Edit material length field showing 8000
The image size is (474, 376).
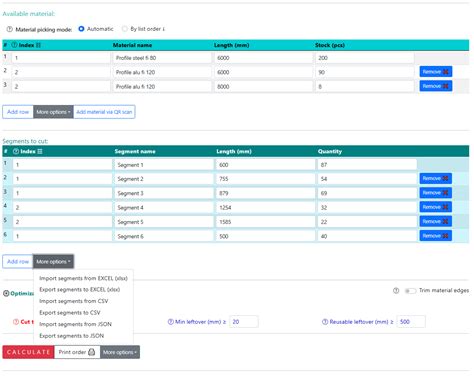point(263,86)
